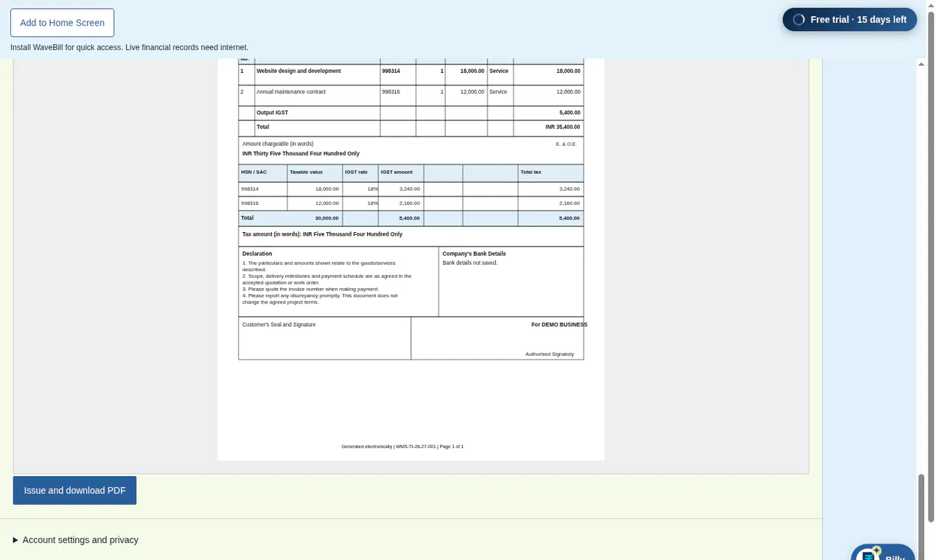This screenshot has width=936, height=560.
Task: Click the trial progress ring icon
Action: 799,20
